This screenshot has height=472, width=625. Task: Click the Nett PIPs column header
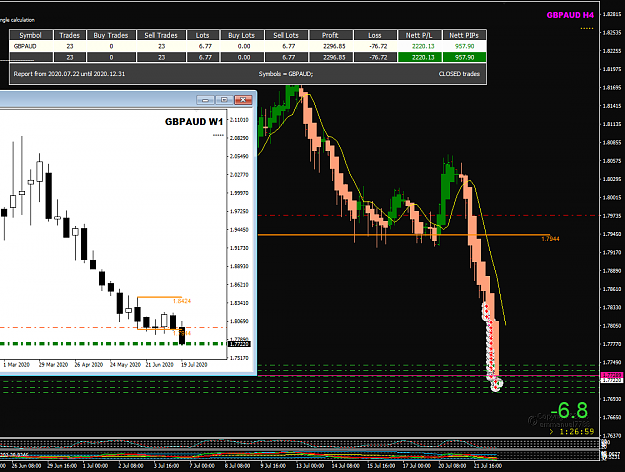[x=464, y=35]
